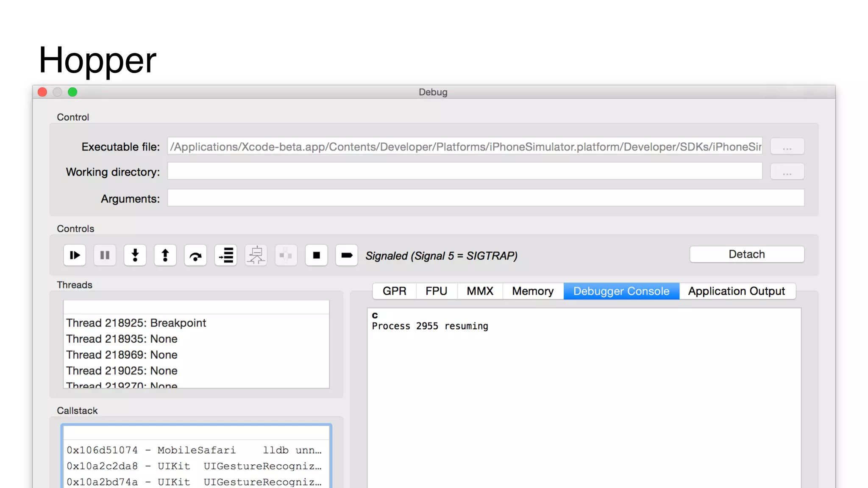
Task: Switch to the GPR tab
Action: pos(394,291)
